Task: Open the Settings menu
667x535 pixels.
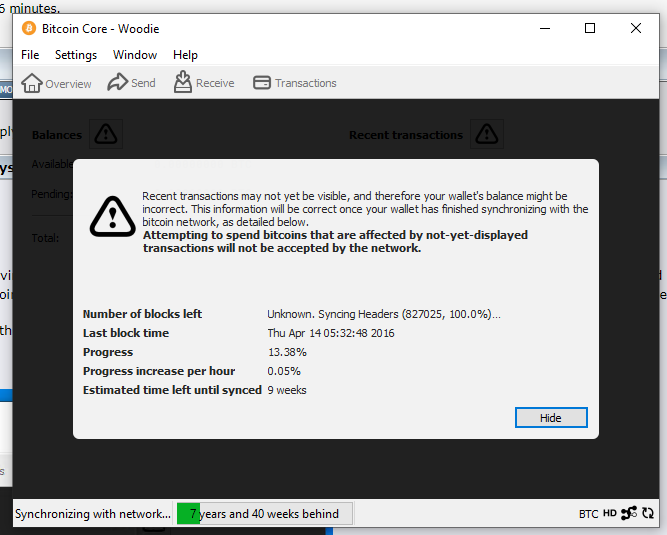Action: (76, 55)
